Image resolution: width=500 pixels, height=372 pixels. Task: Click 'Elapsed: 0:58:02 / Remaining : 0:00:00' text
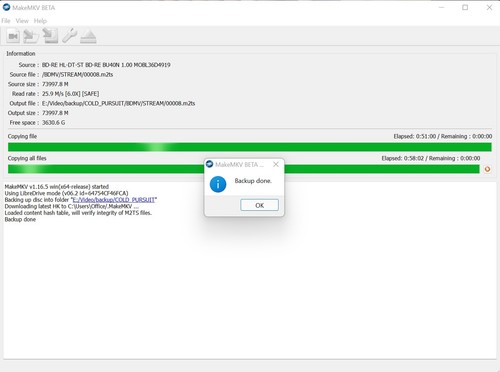click(431, 158)
